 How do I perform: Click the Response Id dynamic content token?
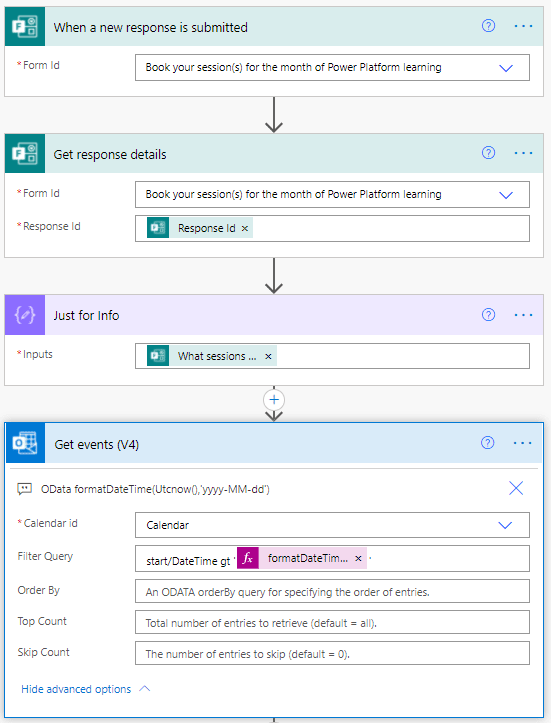200,228
